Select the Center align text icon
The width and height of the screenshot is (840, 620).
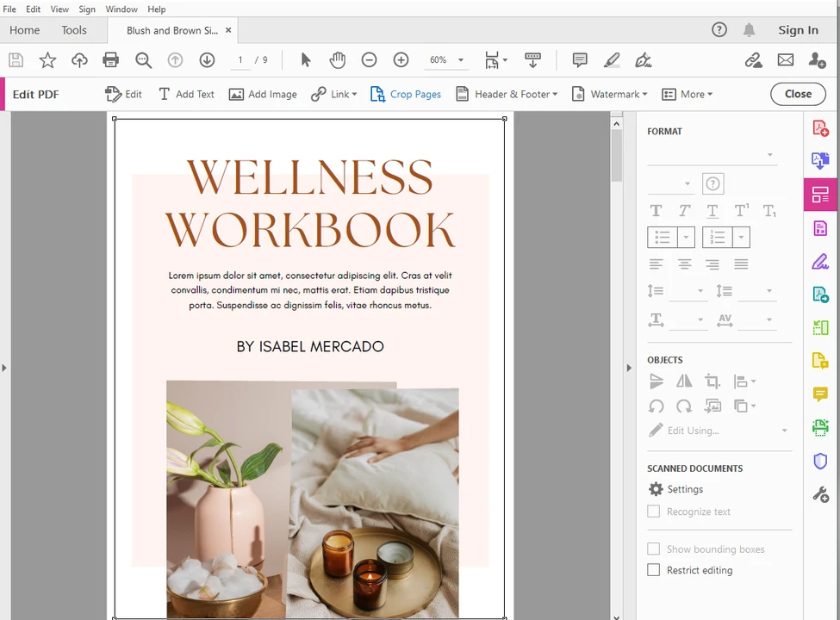(684, 264)
